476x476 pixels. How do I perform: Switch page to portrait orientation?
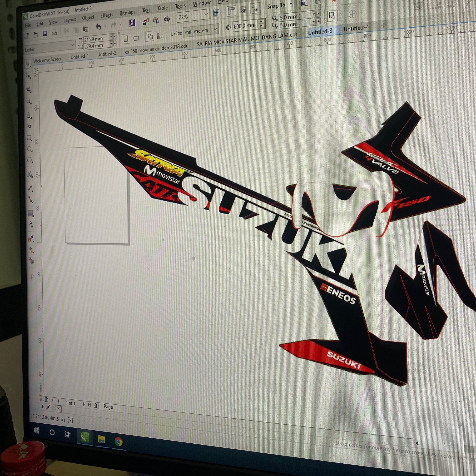[126, 39]
